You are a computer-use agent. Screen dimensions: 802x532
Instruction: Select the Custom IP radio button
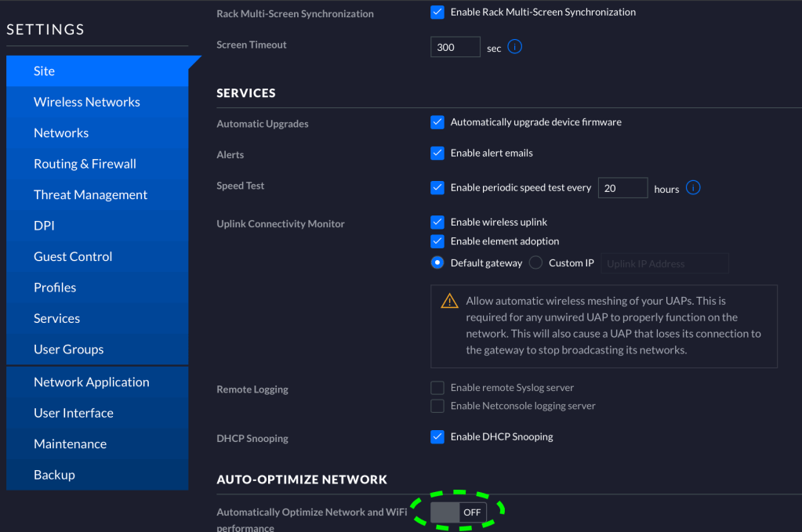[535, 263]
